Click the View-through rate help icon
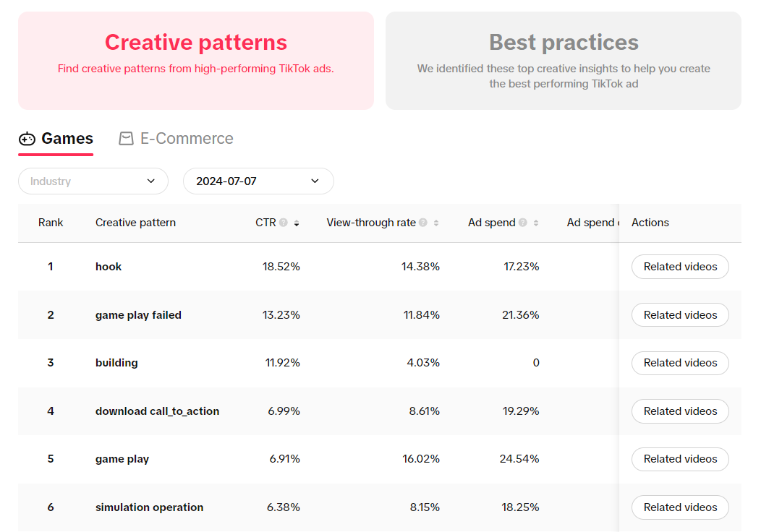This screenshot has width=782, height=532. pyautogui.click(x=422, y=223)
